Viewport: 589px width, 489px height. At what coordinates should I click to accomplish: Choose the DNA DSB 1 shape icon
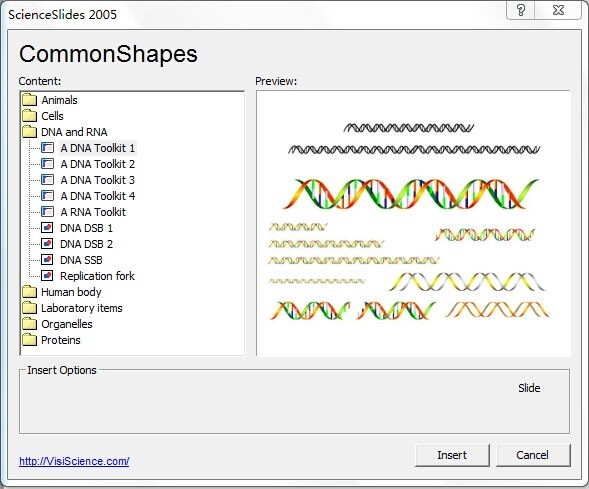click(x=47, y=228)
